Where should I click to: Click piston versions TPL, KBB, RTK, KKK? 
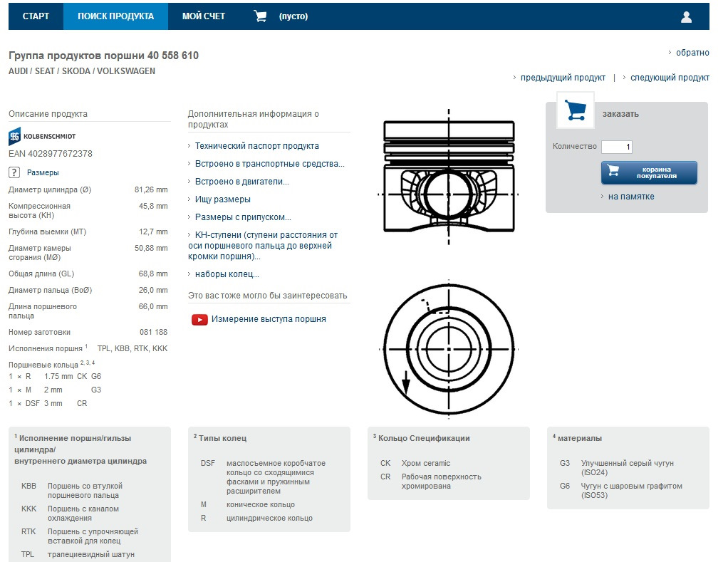coord(132,348)
